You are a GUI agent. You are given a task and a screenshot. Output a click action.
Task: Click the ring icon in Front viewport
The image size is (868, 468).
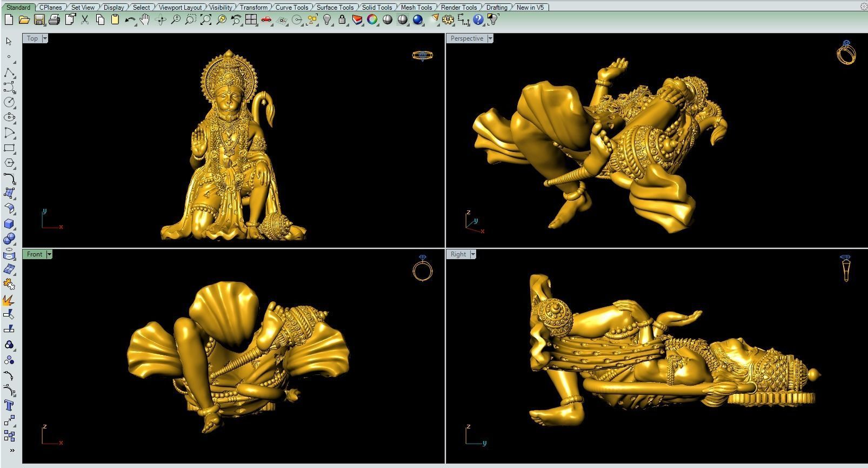click(423, 268)
